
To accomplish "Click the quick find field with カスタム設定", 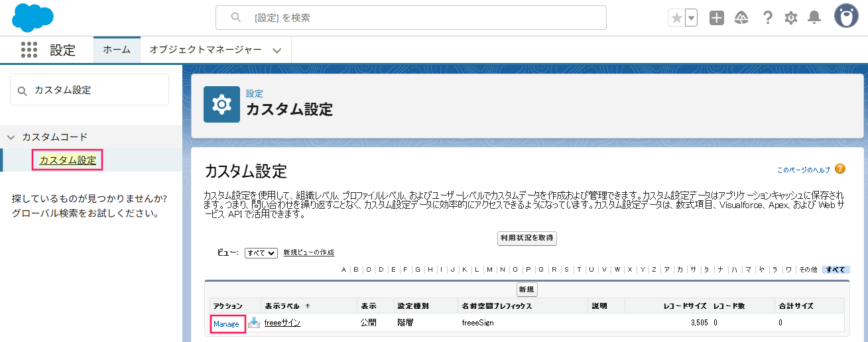I will (90, 89).
